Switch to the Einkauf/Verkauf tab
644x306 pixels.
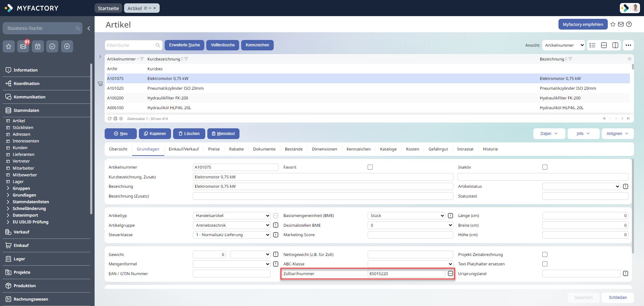click(184, 149)
